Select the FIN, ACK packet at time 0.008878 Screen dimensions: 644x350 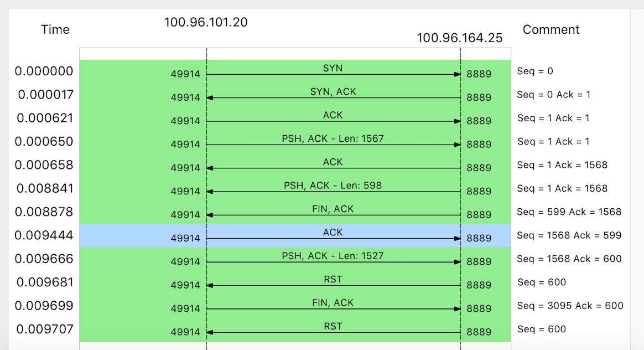click(332, 213)
